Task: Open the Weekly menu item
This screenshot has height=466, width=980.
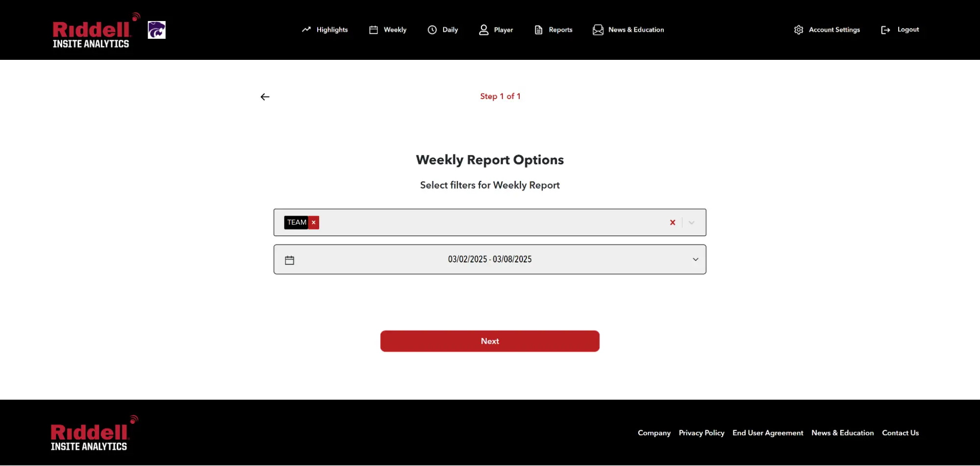Action: pos(388,30)
